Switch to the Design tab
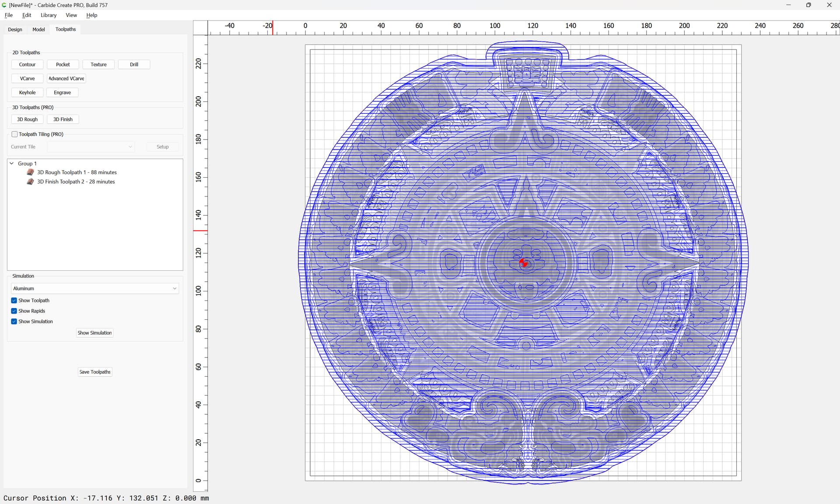This screenshot has height=504, width=840. tap(15, 29)
